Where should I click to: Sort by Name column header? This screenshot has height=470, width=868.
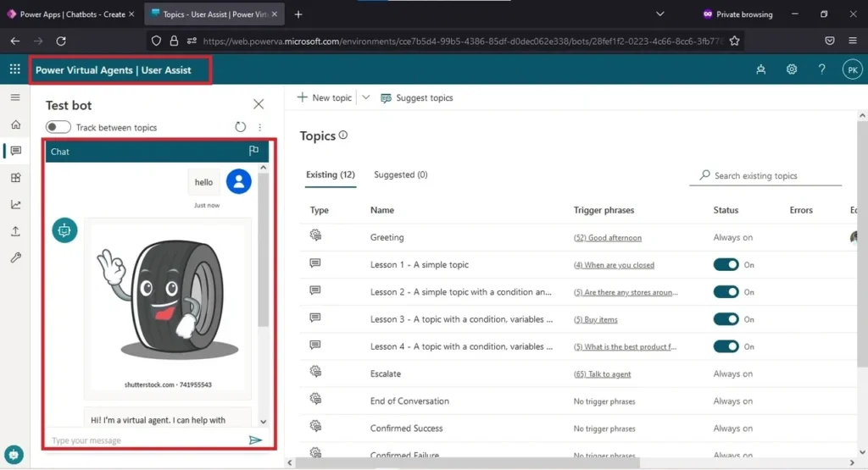coord(382,210)
